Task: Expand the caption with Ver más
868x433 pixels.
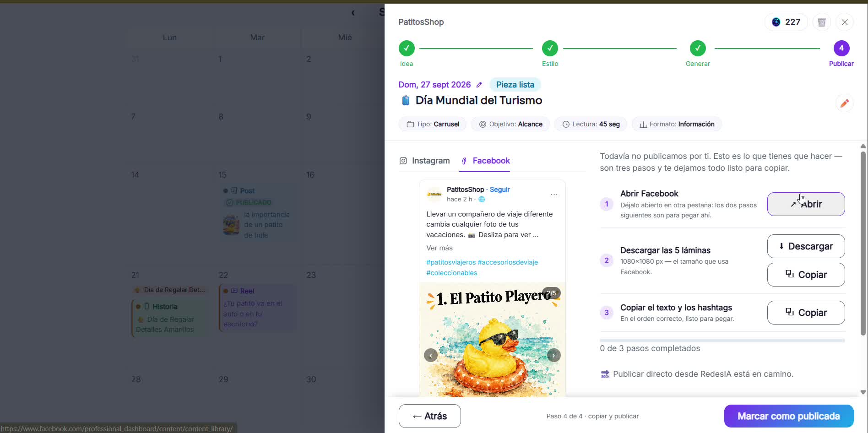Action: pyautogui.click(x=439, y=248)
